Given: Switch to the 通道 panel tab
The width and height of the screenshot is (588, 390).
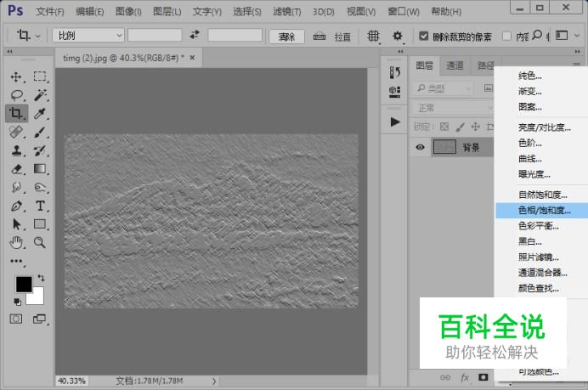Looking at the screenshot, I should (455, 65).
